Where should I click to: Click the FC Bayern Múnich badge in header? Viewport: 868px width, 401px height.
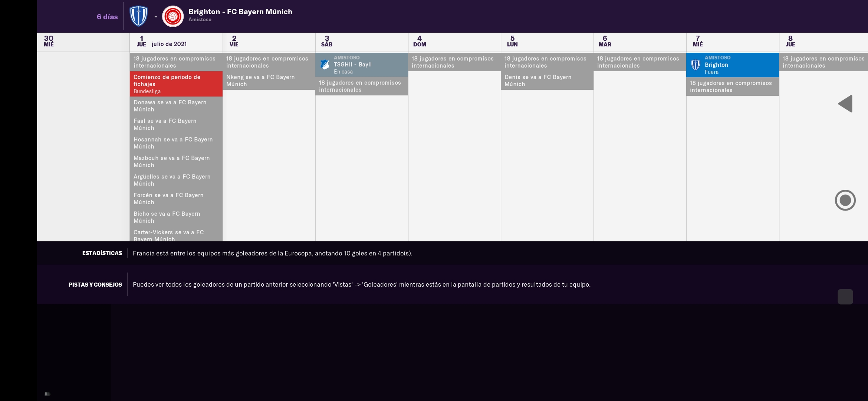click(x=173, y=16)
